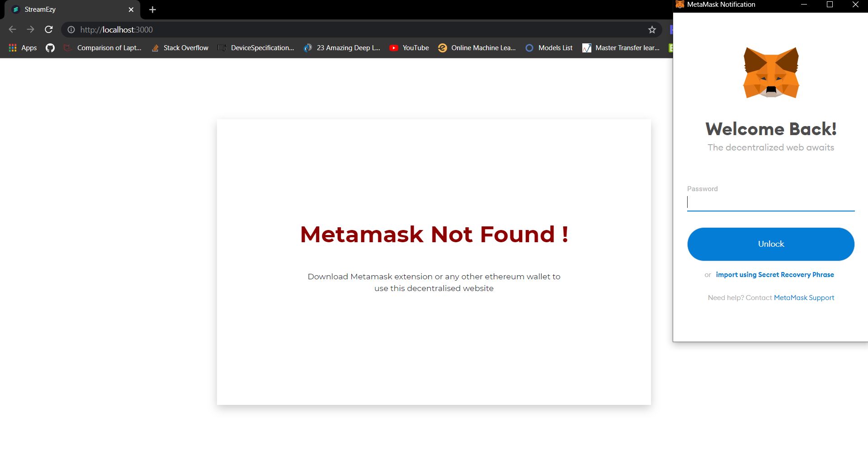Click the import using Secret Recovery Phrase link
The image size is (868, 465).
(775, 275)
